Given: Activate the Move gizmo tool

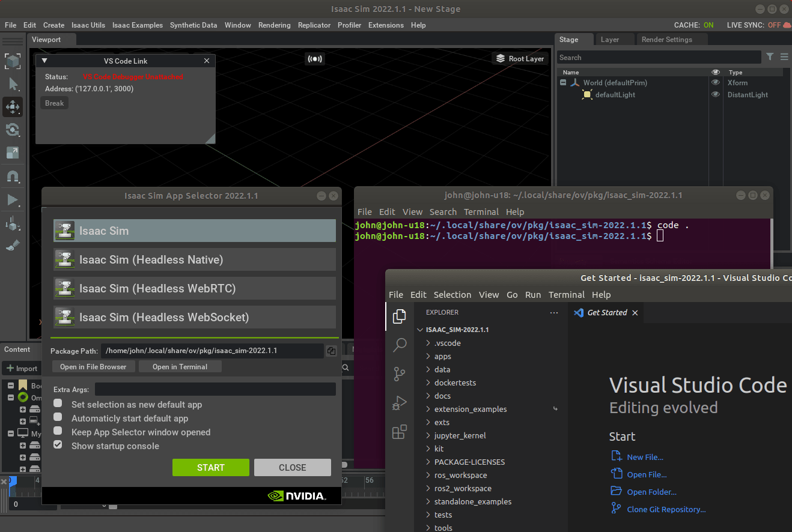Looking at the screenshot, I should pyautogui.click(x=13, y=107).
